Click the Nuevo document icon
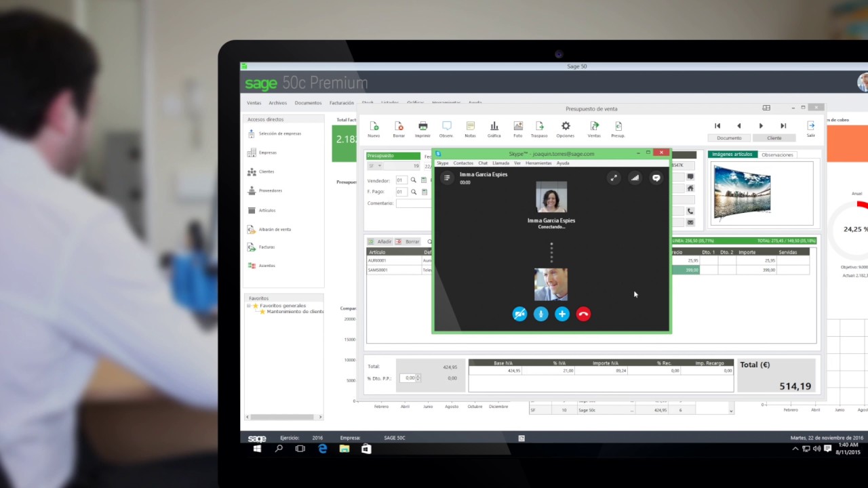 [x=374, y=126]
